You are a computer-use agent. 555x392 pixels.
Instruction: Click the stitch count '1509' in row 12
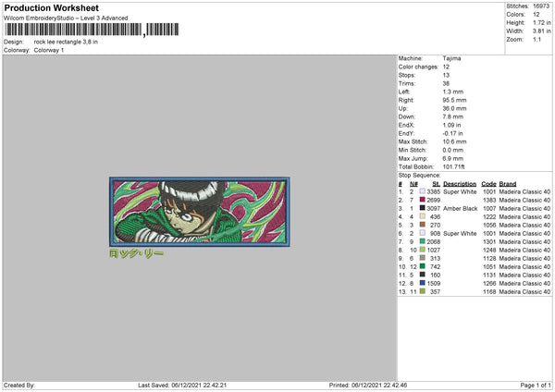434,284
